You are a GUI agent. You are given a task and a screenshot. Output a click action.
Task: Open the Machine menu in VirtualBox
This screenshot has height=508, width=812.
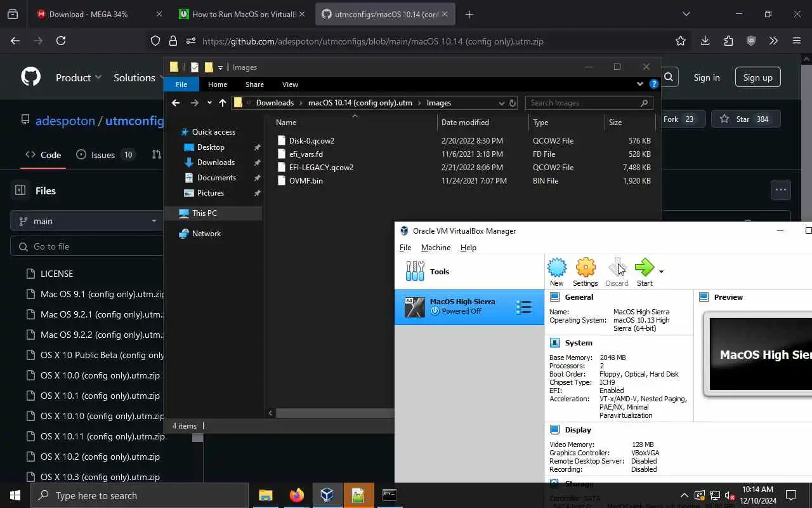tap(436, 248)
